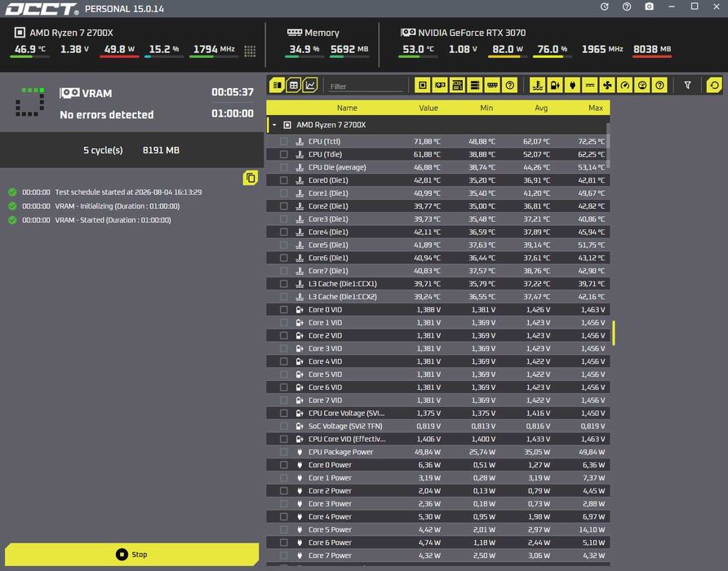This screenshot has width=728, height=571.
Task: Click the Filter text field
Action: tap(366, 86)
